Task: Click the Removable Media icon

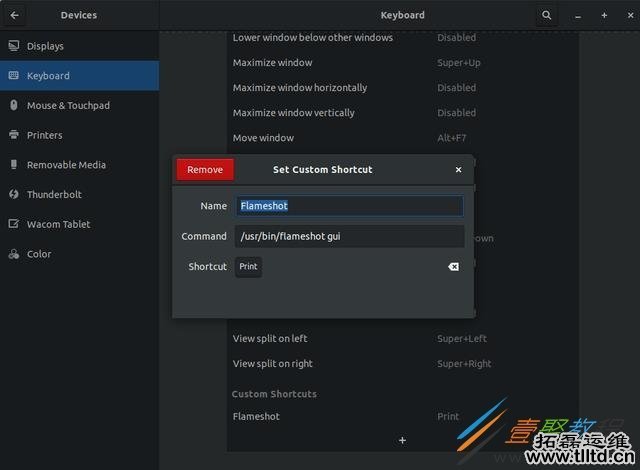Action: click(14, 165)
